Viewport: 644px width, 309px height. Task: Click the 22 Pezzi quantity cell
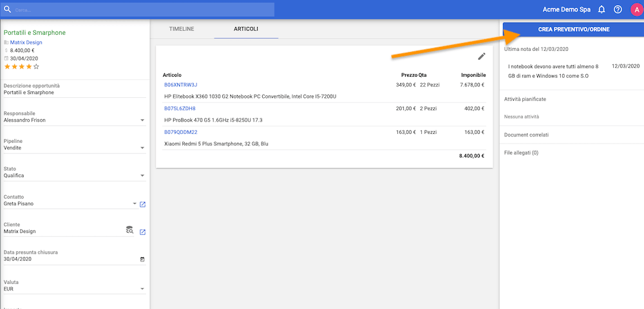click(x=428, y=85)
